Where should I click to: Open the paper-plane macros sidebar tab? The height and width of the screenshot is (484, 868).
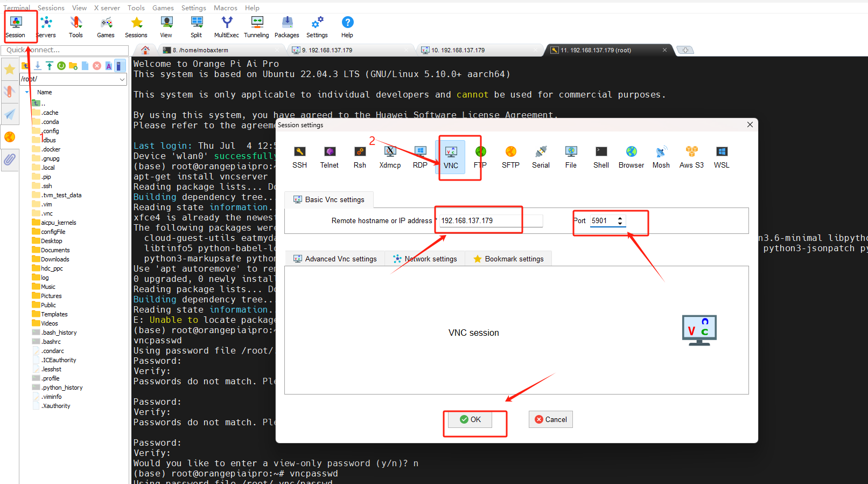[10, 114]
